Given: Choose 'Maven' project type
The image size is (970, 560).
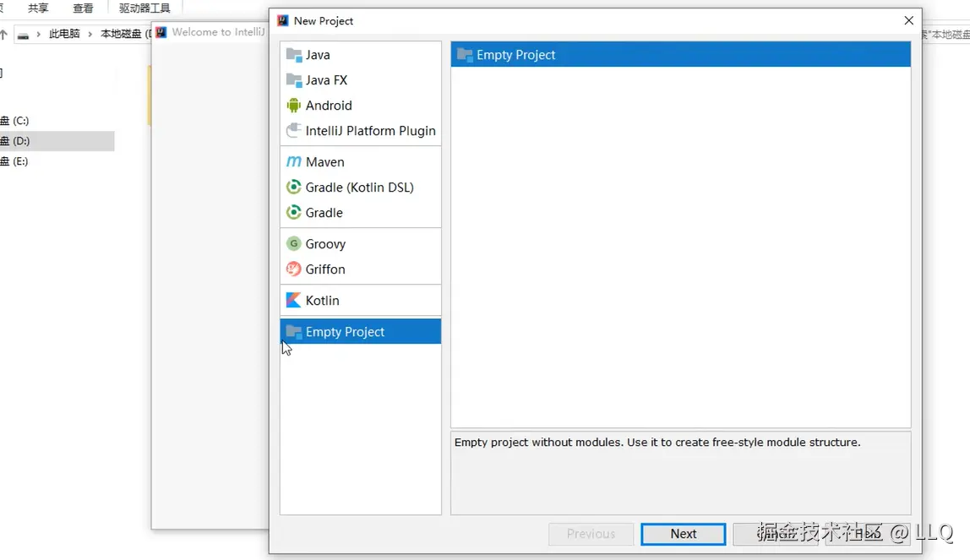Looking at the screenshot, I should pos(324,162).
